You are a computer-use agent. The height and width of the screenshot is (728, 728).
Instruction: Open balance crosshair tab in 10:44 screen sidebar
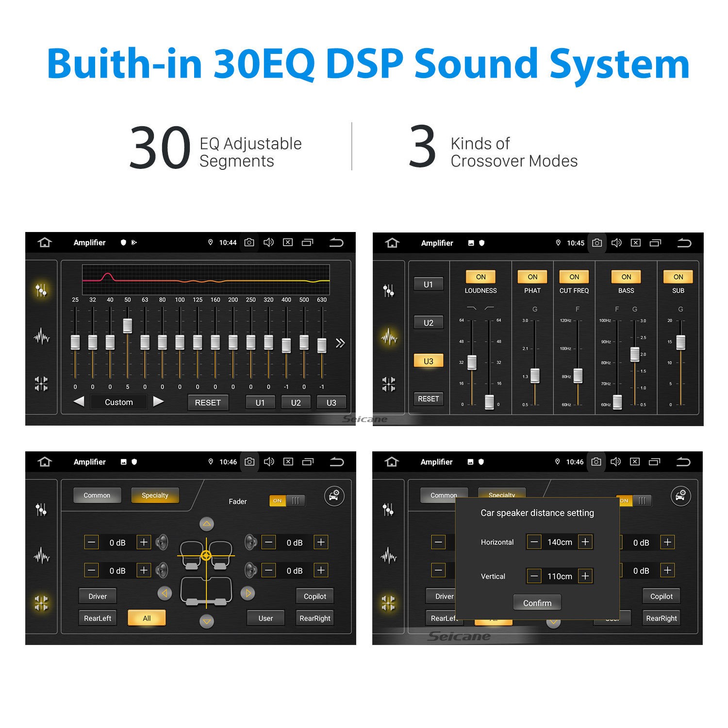click(41, 383)
